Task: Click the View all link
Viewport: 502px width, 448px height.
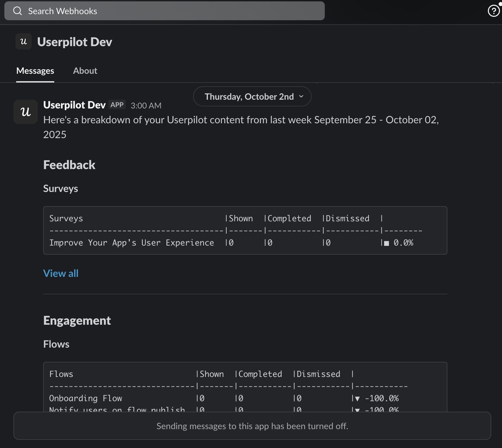Action: click(x=61, y=273)
